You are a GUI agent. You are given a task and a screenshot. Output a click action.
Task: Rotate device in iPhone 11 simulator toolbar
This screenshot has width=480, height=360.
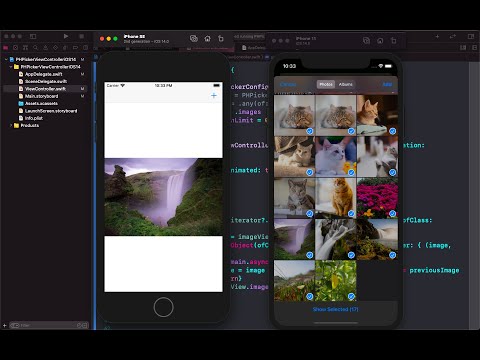click(x=394, y=41)
